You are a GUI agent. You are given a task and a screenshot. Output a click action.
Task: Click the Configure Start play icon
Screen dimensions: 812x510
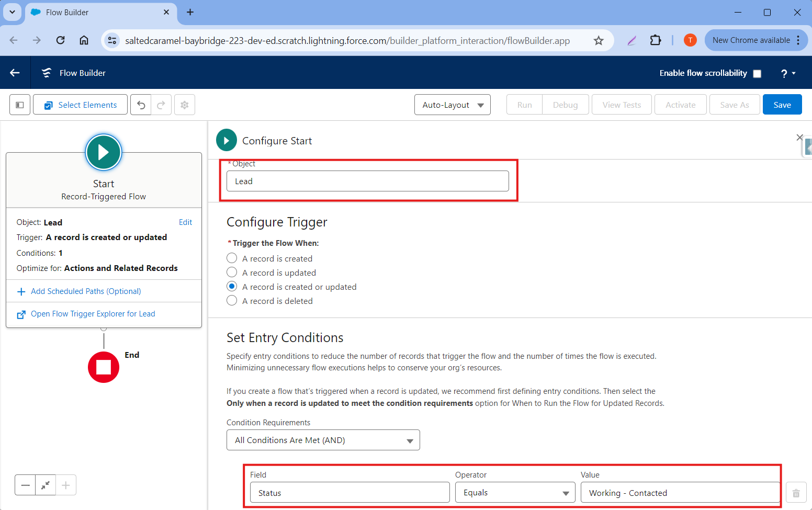point(227,140)
